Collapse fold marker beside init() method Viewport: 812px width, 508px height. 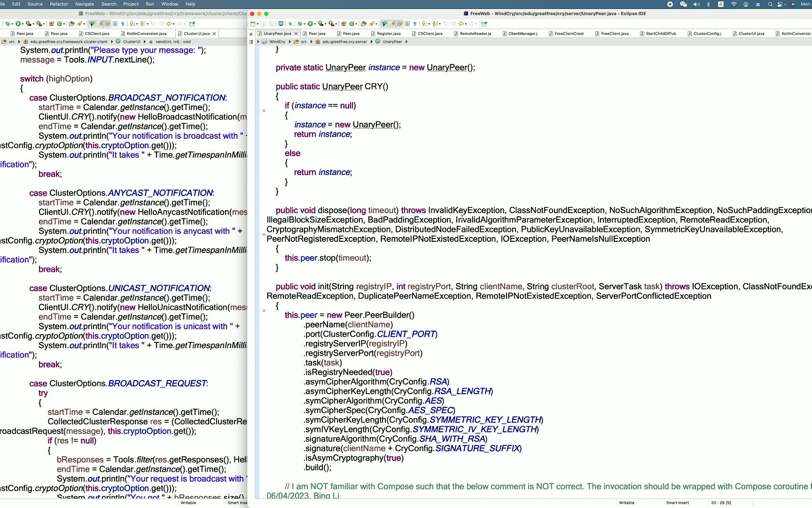tap(264, 310)
